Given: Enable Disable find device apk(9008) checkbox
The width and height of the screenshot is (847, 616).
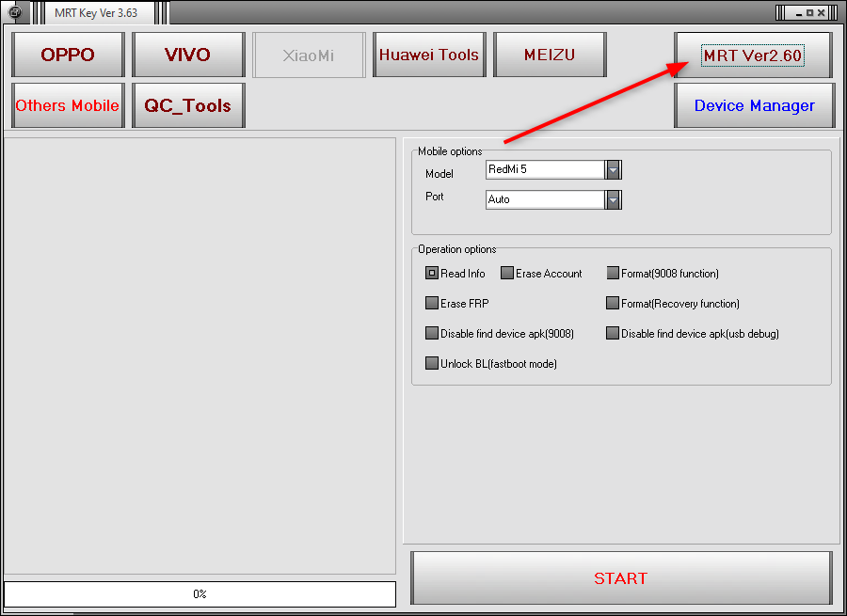Looking at the screenshot, I should 432,333.
